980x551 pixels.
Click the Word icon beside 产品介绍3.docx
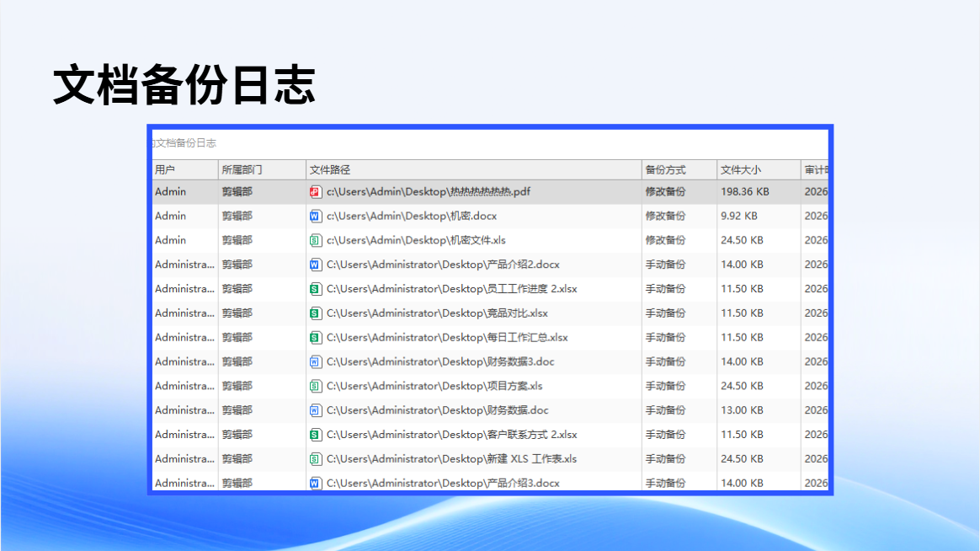[x=316, y=484]
